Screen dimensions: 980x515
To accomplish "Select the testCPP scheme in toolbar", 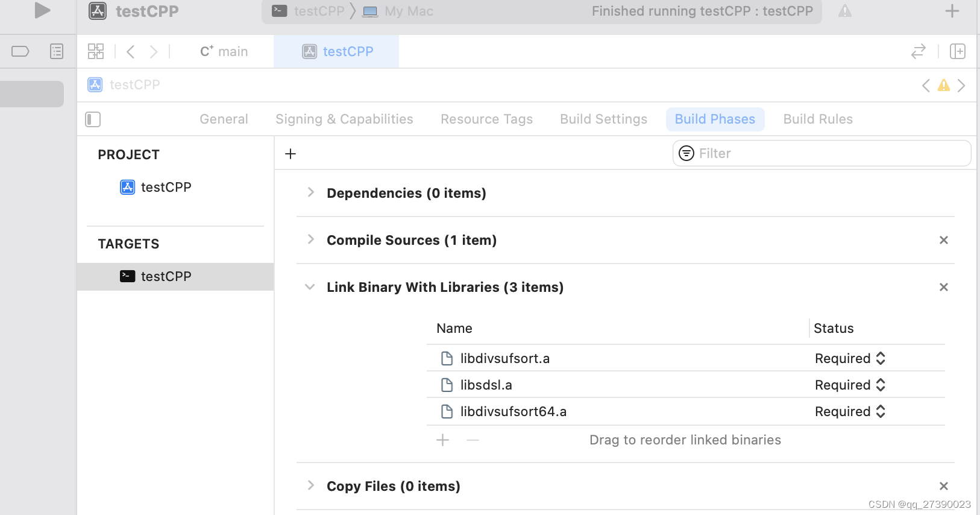I will (x=308, y=11).
